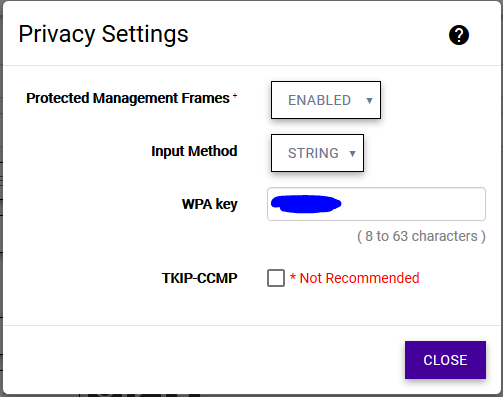The image size is (503, 397).
Task: Click the 8 to 63 characters hint
Action: tap(421, 236)
